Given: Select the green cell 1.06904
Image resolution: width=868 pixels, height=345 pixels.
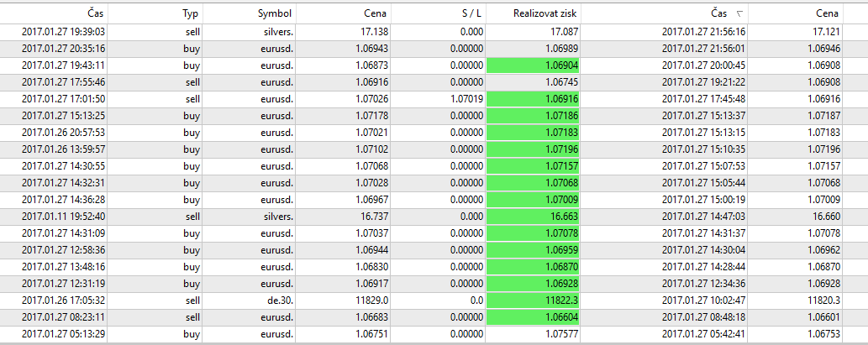Looking at the screenshot, I should pos(533,65).
